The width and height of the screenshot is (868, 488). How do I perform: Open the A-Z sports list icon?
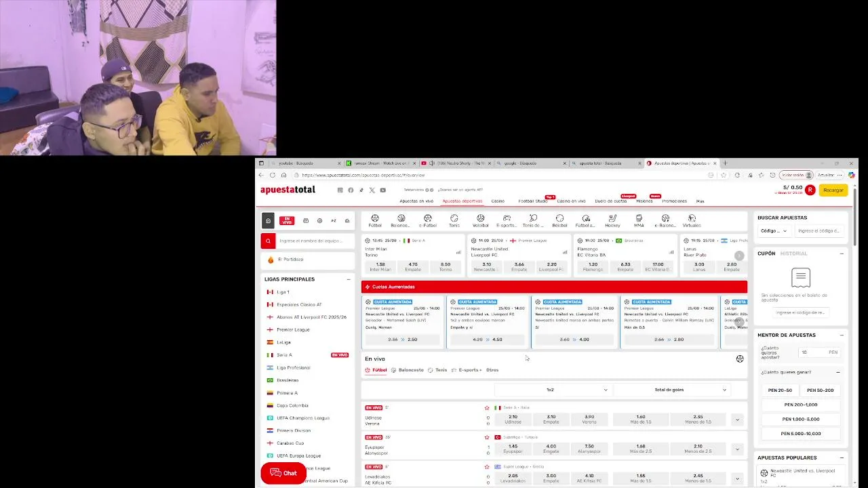click(334, 221)
